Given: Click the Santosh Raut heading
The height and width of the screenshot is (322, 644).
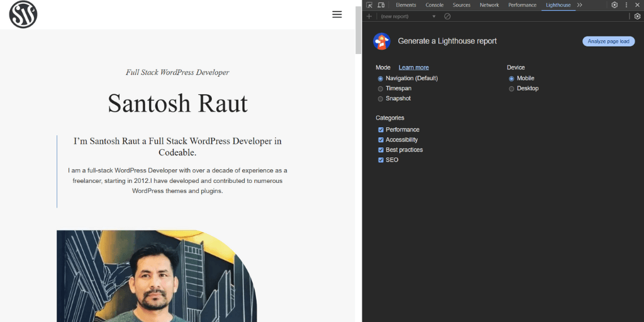Looking at the screenshot, I should pyautogui.click(x=177, y=103).
